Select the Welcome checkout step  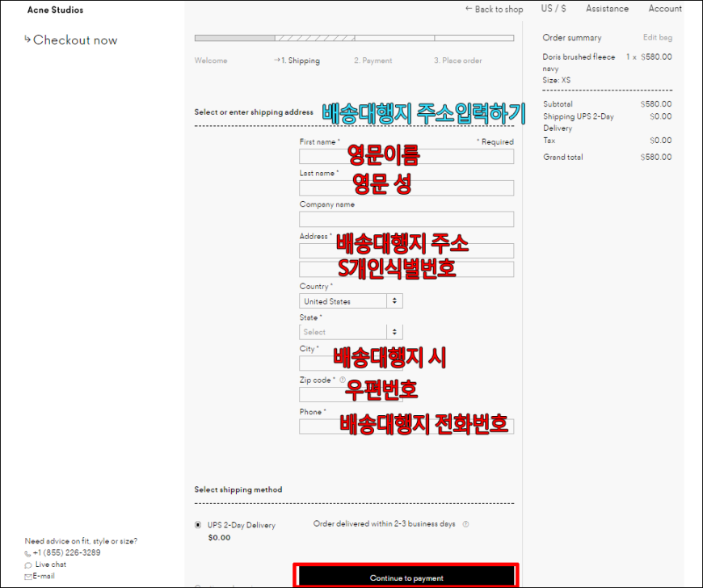[211, 61]
